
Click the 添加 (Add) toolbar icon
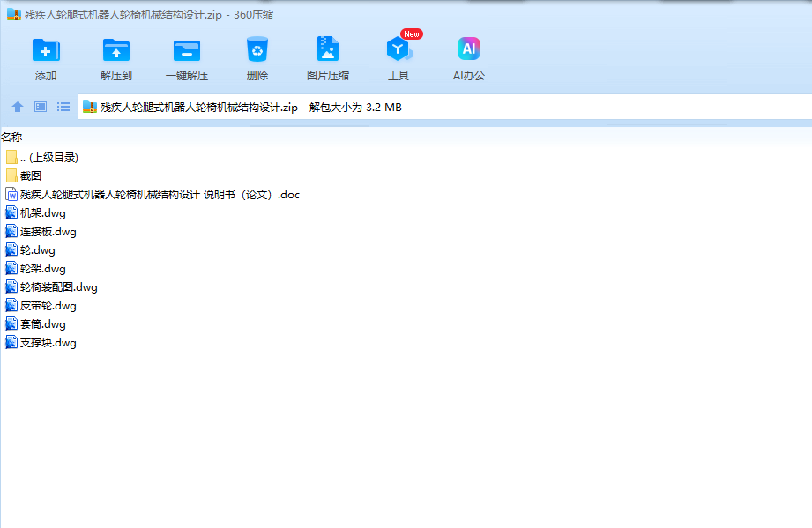(46, 51)
